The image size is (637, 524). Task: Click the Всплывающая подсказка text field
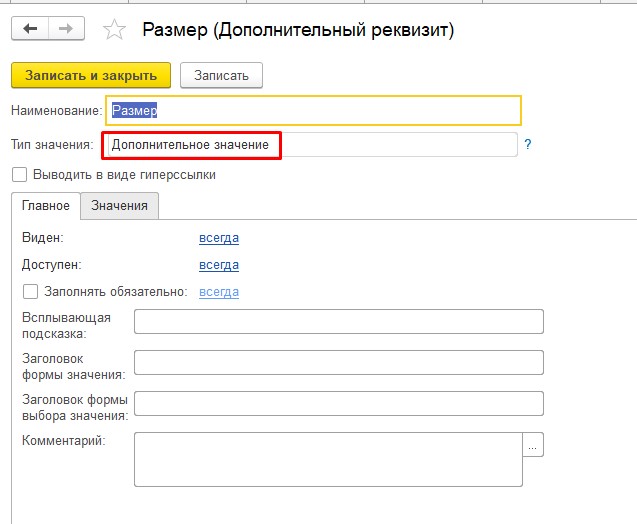point(339,322)
